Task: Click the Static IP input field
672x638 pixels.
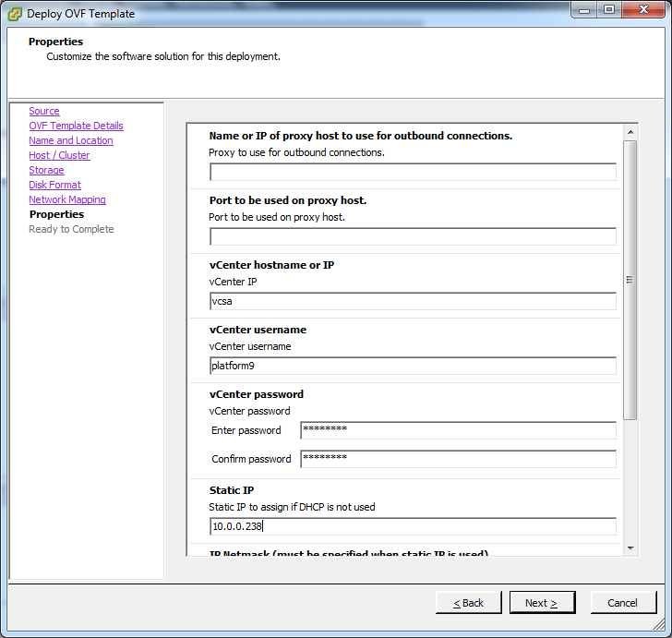Action: (413, 526)
